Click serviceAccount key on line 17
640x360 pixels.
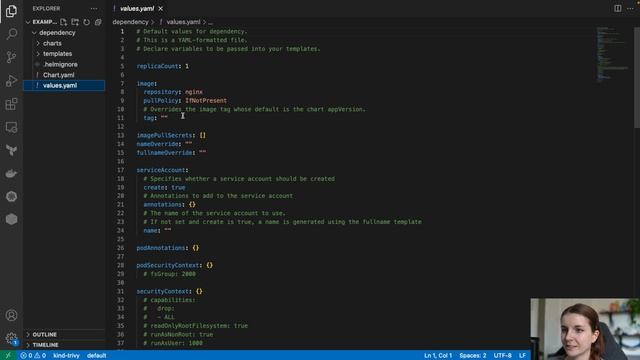click(161, 170)
